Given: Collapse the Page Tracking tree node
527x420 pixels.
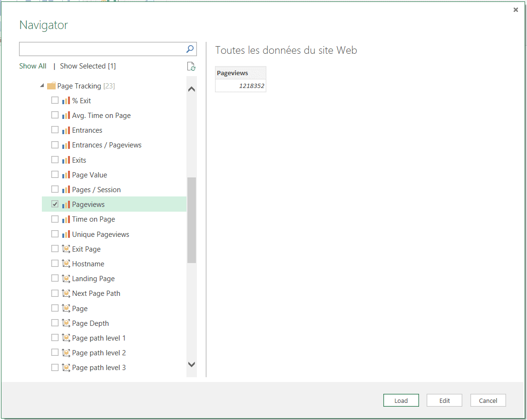Looking at the screenshot, I should pyautogui.click(x=42, y=86).
